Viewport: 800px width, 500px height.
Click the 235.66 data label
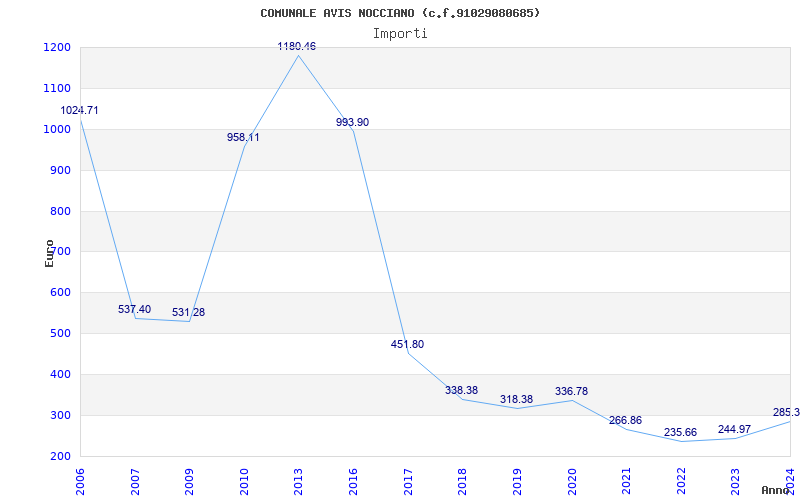pos(680,433)
